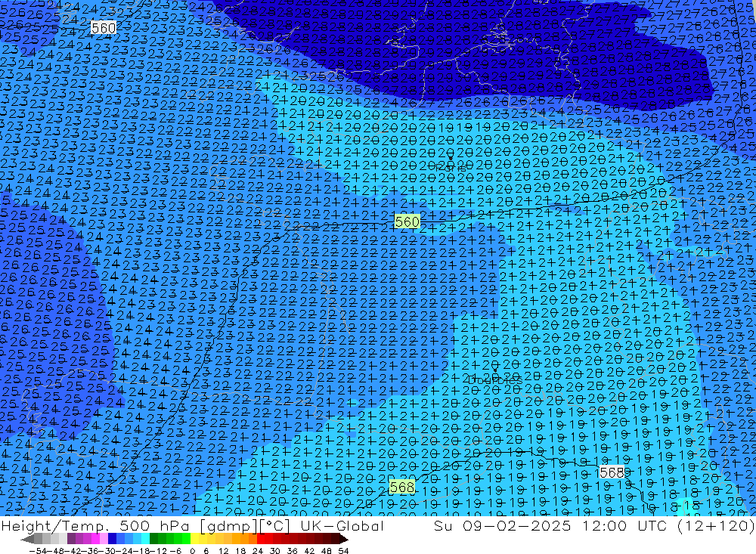Click the white 560 contour label, top-left
This screenshot has width=756, height=554.
pos(103,28)
